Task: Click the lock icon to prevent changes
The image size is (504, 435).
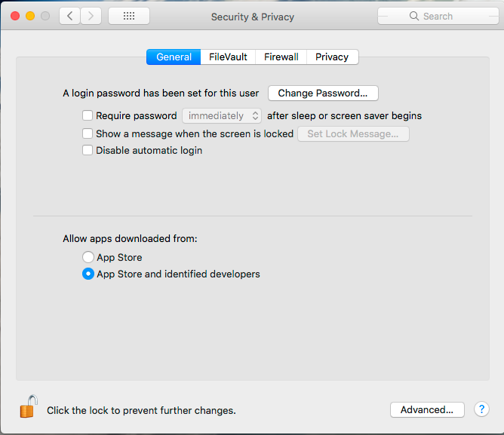Action: (29, 407)
